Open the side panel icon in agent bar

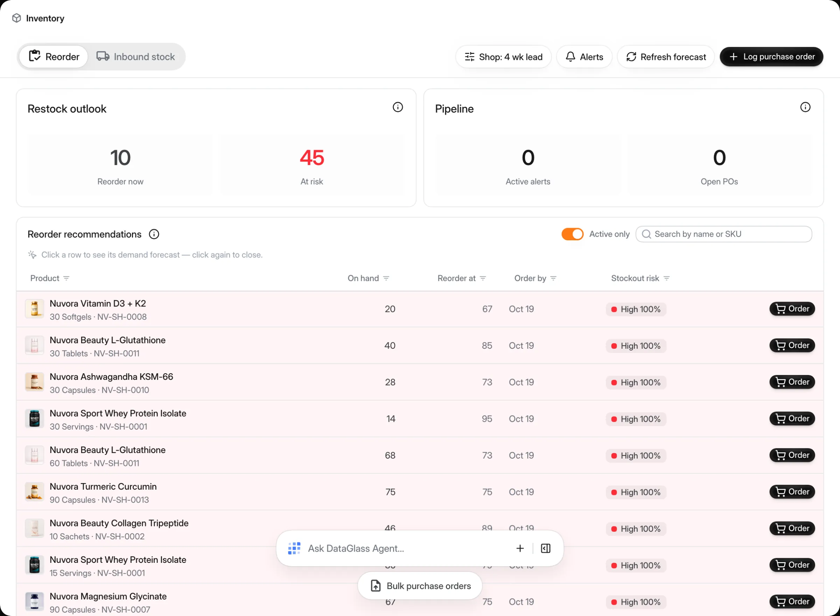[546, 548]
